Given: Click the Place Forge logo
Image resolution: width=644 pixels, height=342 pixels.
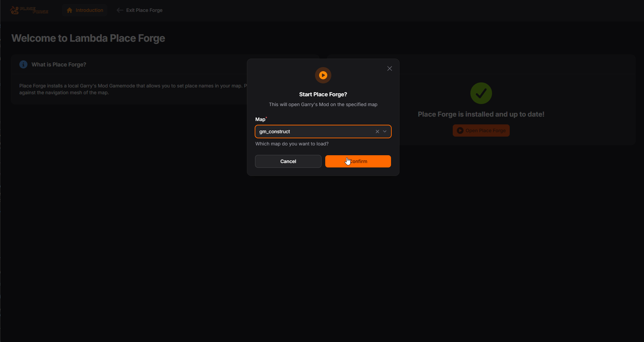Looking at the screenshot, I should click(29, 10).
